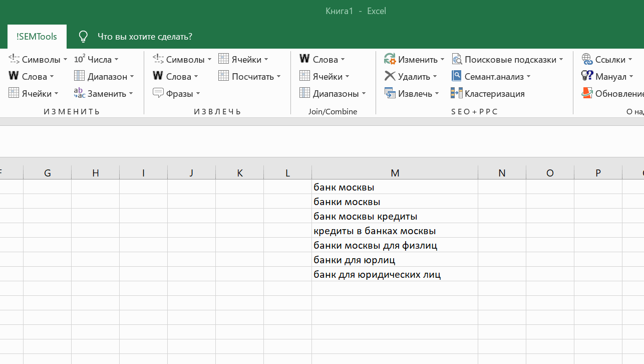Click the Слова W icon in Join/Combine group
This screenshot has width=644, height=364.
[x=304, y=59]
